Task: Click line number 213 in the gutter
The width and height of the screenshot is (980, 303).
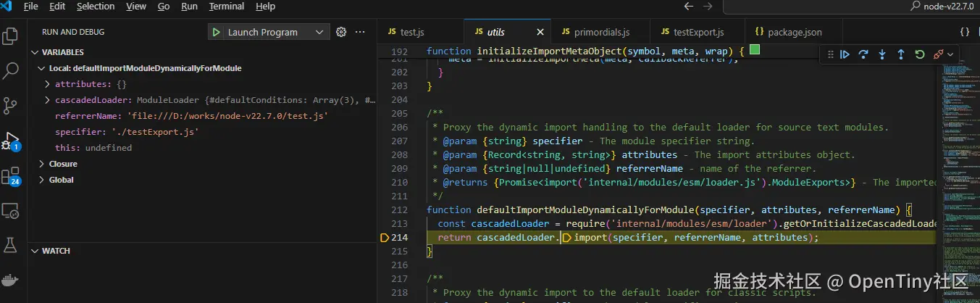Action: pyautogui.click(x=399, y=223)
